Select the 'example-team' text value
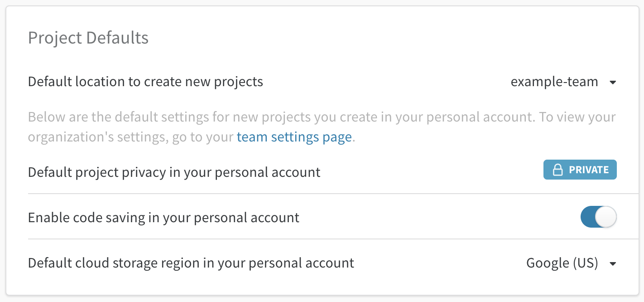644x302 pixels. tap(554, 82)
